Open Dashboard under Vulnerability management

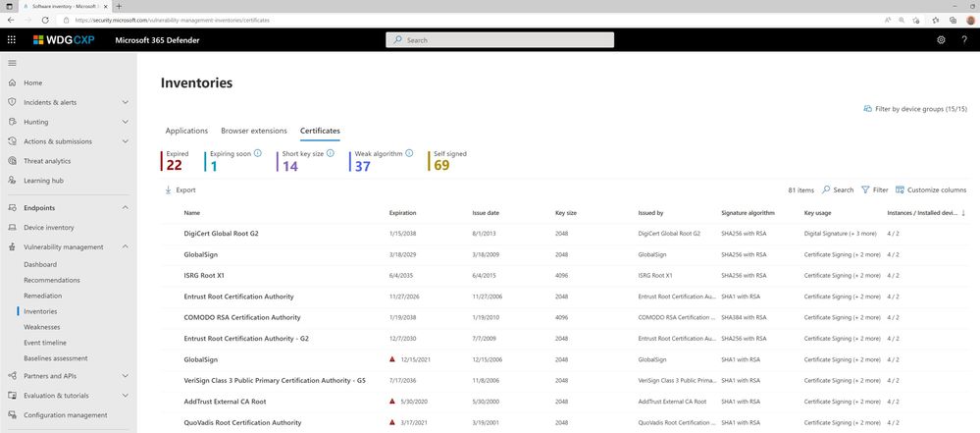coord(40,264)
